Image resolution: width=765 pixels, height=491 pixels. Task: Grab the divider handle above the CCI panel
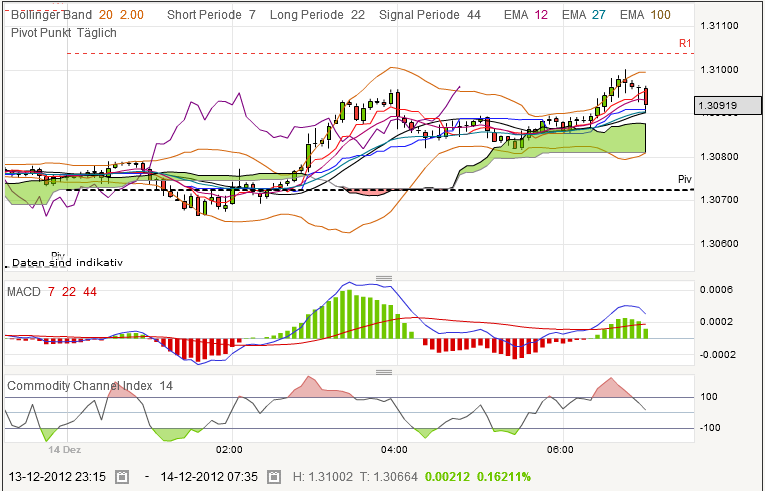pos(384,372)
